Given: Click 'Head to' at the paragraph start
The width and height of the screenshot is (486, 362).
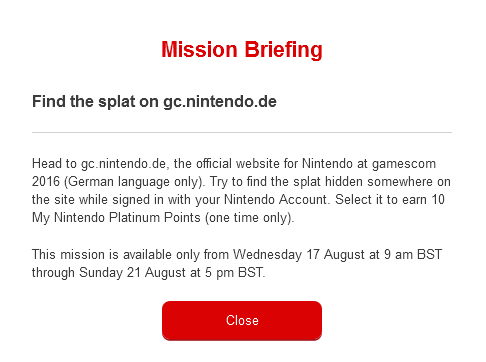Looking at the screenshot, I should 54,164.
